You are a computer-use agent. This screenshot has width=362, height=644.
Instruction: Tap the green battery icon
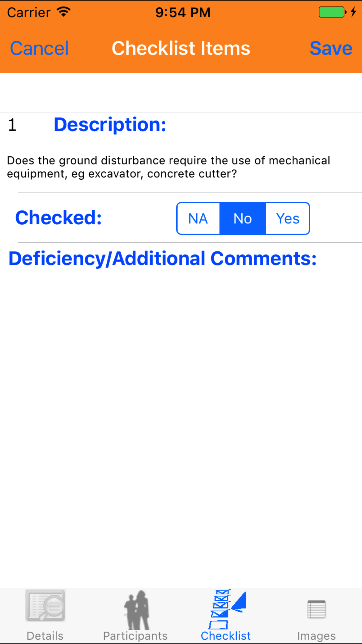(332, 12)
